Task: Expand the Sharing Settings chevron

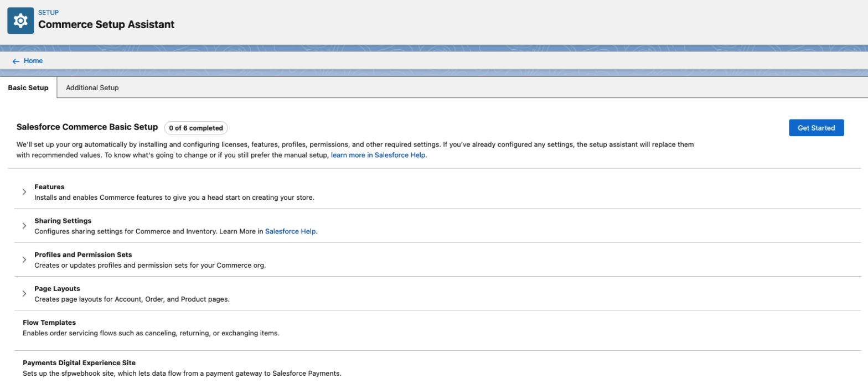Action: pyautogui.click(x=24, y=226)
